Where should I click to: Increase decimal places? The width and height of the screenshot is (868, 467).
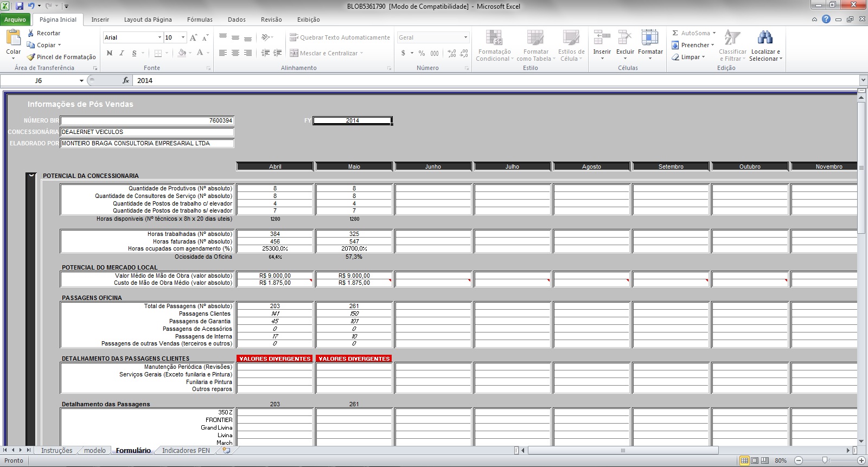point(452,53)
